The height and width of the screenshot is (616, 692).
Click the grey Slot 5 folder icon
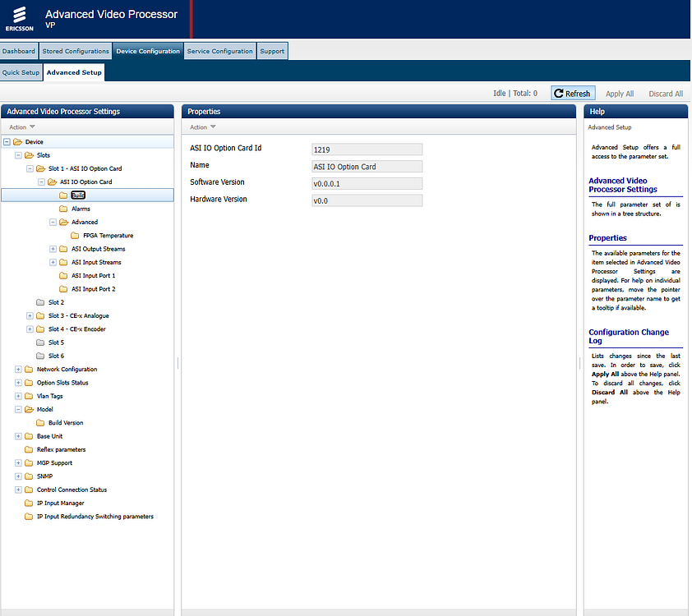(x=40, y=342)
